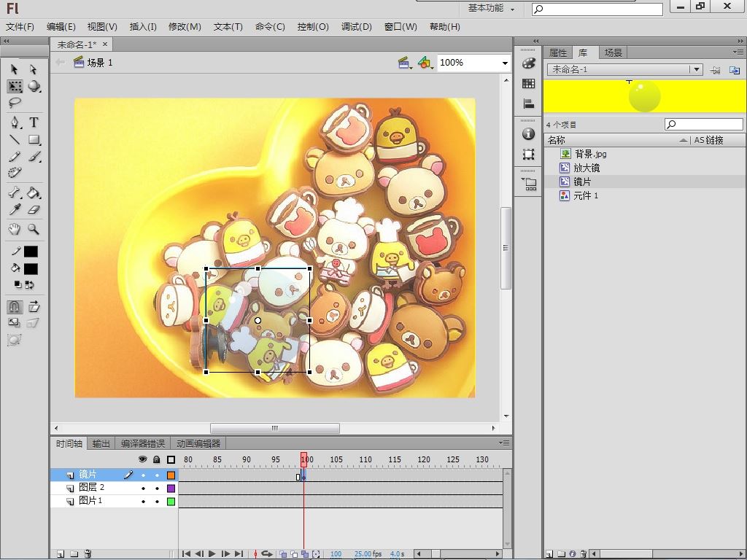Pick the Eyedropper tool
Image resolution: width=747 pixels, height=560 pixels.
(15, 209)
